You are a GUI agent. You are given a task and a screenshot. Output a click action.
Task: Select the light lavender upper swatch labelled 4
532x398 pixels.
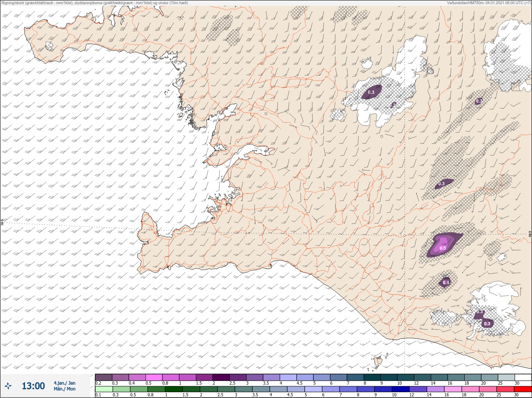click(288, 377)
